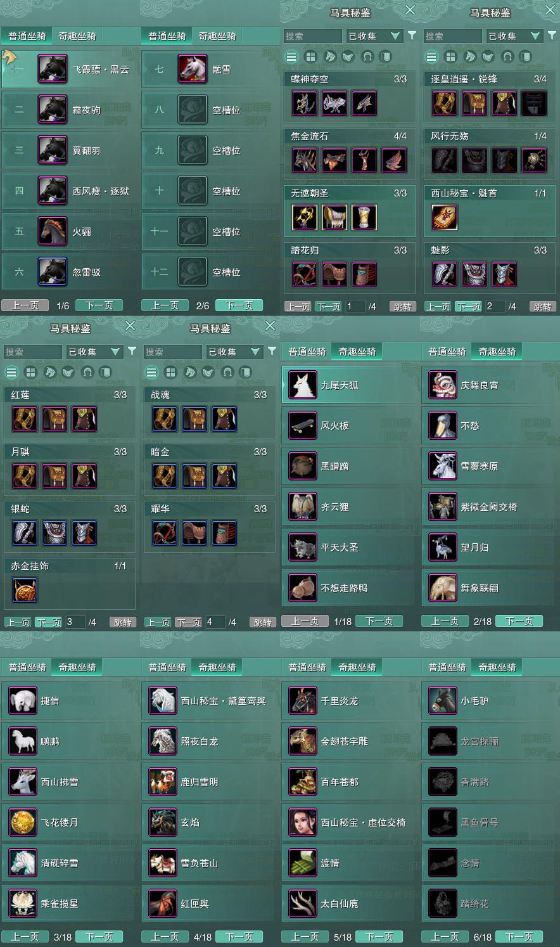Select the 风火板 skateboard mount icon

pyautogui.click(x=302, y=426)
